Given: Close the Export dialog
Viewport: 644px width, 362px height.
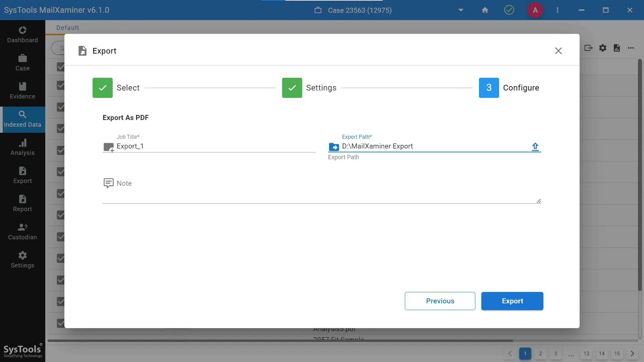Looking at the screenshot, I should [x=558, y=51].
